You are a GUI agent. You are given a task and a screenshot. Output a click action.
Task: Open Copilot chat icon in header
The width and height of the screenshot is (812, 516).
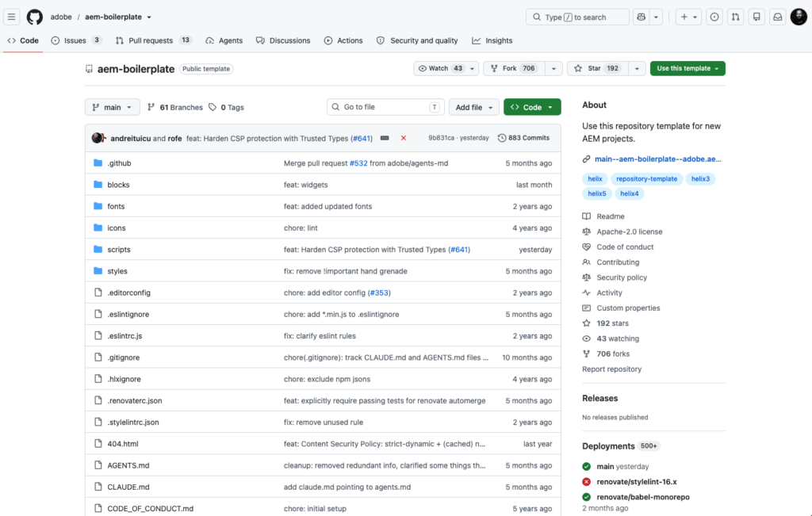641,17
